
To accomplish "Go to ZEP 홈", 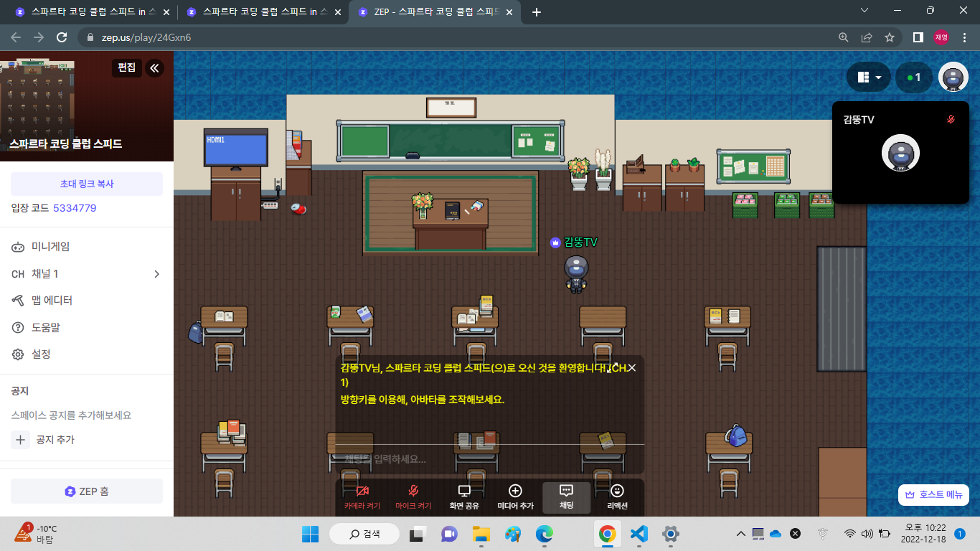I will coord(87,491).
